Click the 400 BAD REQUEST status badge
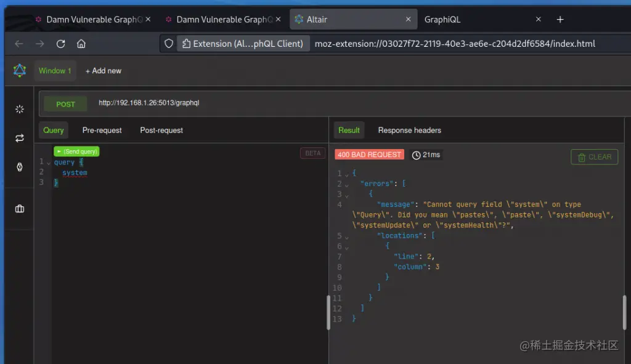The width and height of the screenshot is (631, 364). pyautogui.click(x=369, y=155)
